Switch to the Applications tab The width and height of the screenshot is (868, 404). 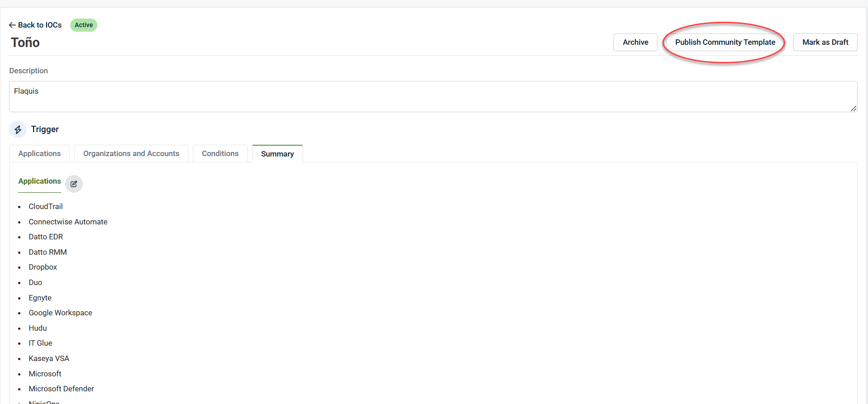(x=39, y=154)
